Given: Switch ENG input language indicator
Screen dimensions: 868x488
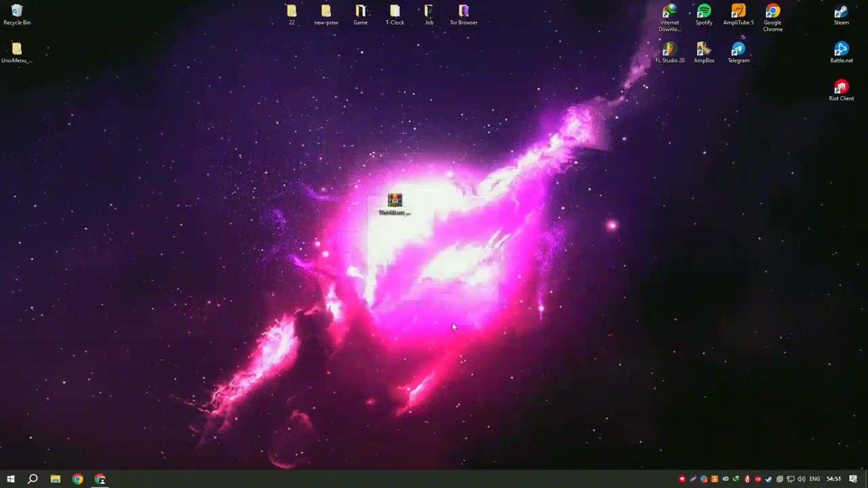Looking at the screenshot, I should 814,479.
